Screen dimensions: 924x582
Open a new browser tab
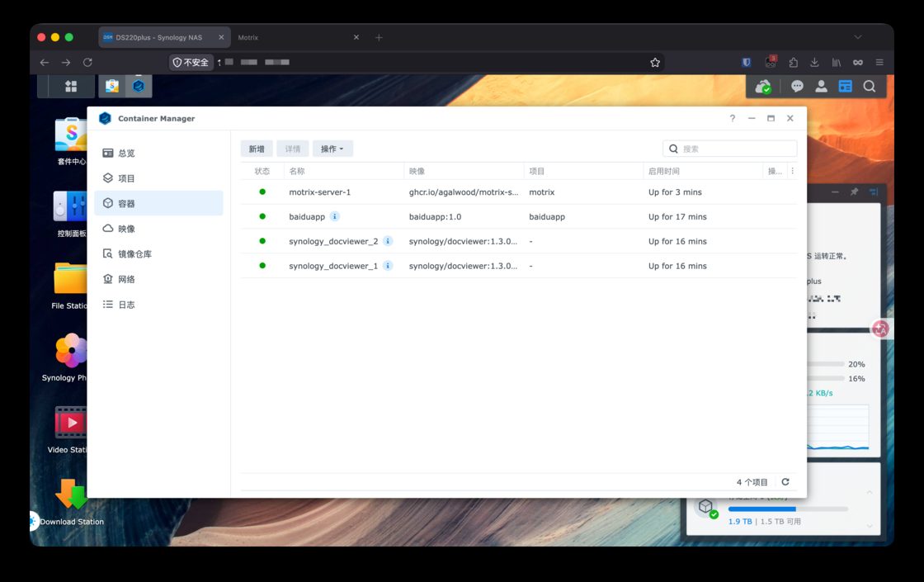click(x=379, y=37)
